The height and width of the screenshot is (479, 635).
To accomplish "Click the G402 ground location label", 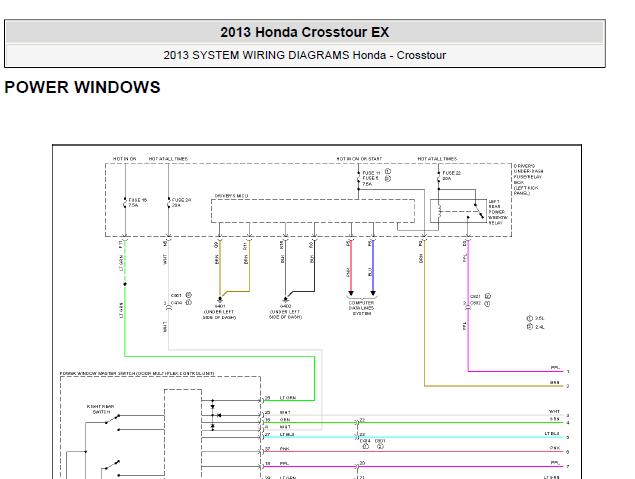I will tap(286, 312).
